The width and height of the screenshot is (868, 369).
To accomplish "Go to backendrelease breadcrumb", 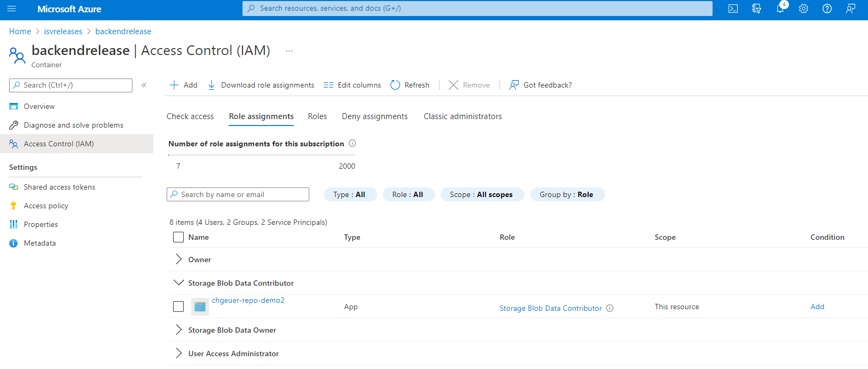I will tap(123, 32).
